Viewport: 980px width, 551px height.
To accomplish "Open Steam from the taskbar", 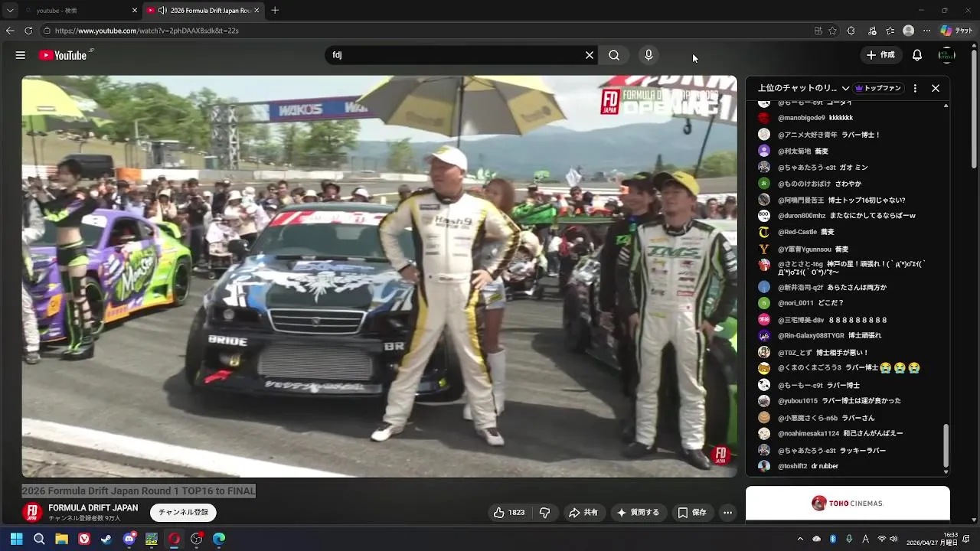I will [106, 539].
